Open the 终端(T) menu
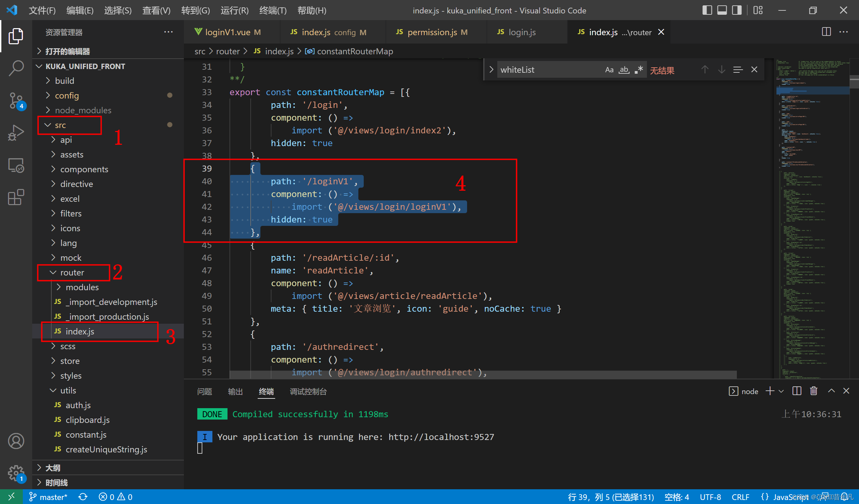The image size is (859, 504). 273,11
